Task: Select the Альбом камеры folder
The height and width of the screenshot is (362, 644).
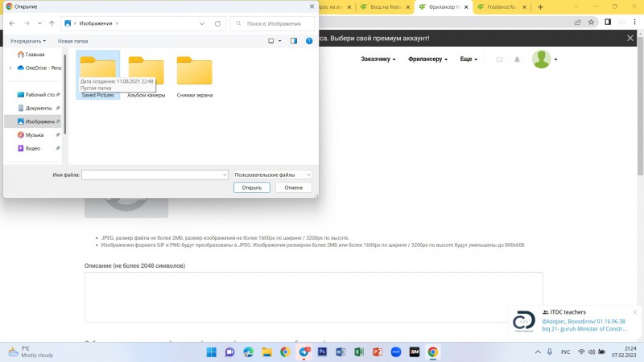Action: 147,77
